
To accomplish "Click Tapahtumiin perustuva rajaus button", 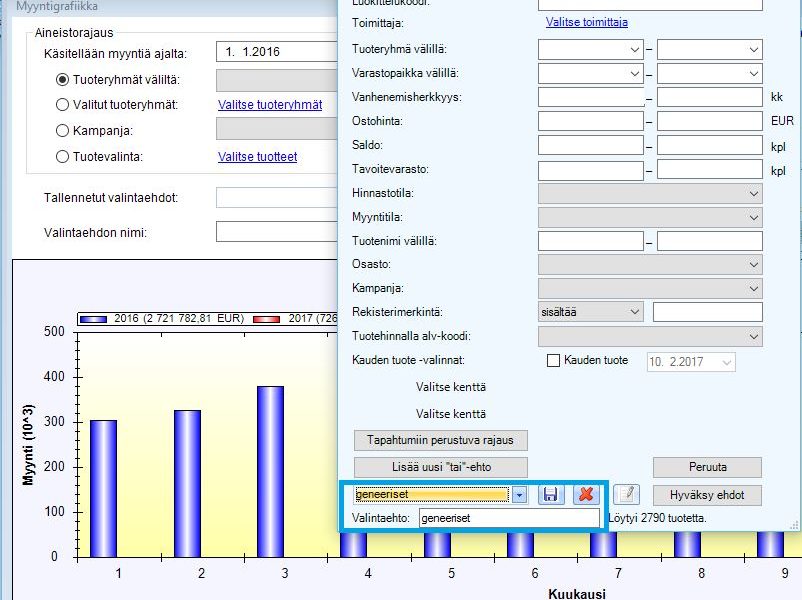I will click(440, 440).
